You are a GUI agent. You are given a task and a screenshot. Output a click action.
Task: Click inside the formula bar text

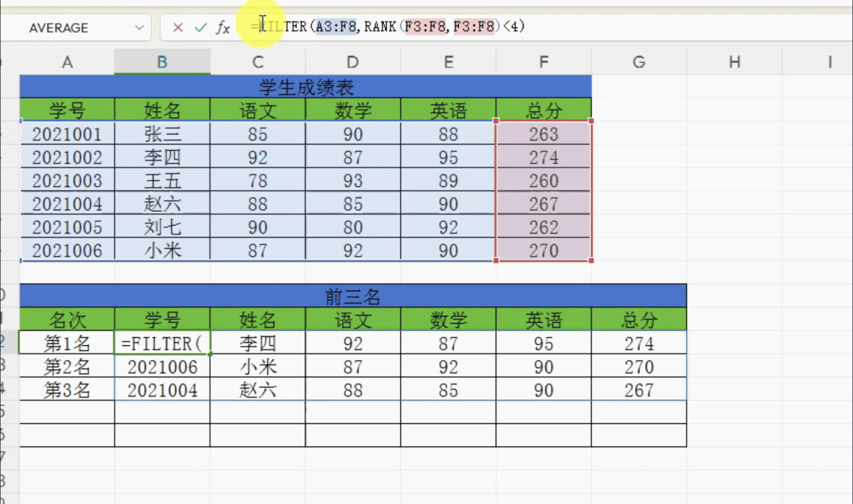pyautogui.click(x=388, y=27)
